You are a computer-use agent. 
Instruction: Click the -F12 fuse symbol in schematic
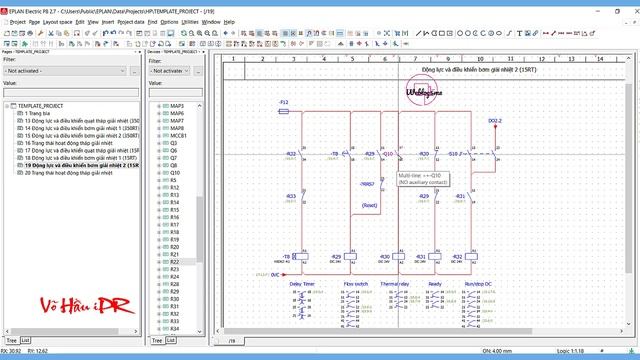point(284,111)
